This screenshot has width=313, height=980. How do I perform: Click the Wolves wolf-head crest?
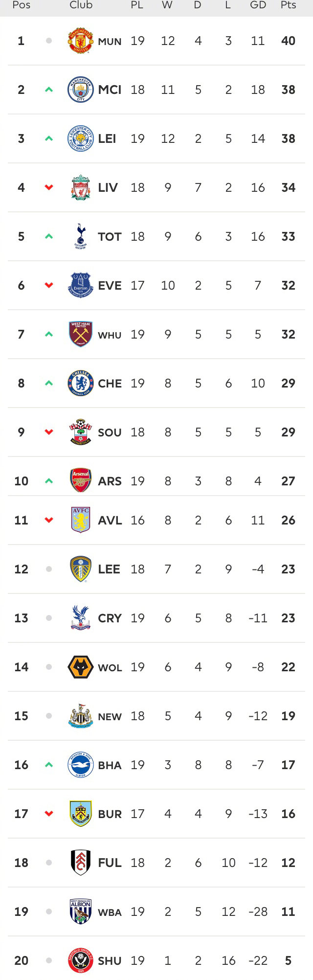point(81,667)
